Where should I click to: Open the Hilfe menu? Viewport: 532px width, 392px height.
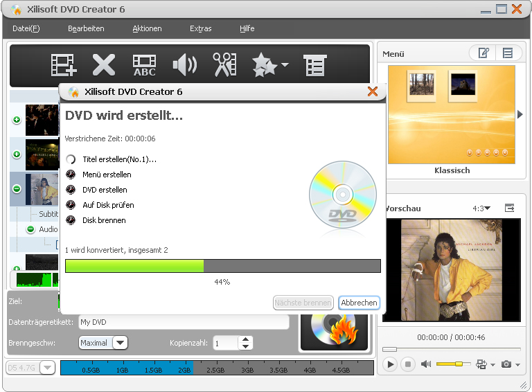[x=247, y=28]
